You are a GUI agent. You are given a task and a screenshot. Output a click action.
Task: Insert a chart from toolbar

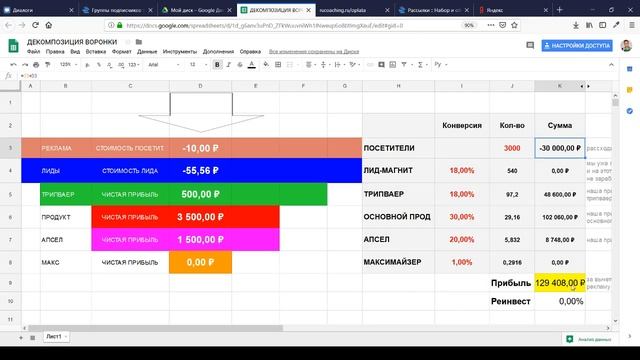(392, 64)
